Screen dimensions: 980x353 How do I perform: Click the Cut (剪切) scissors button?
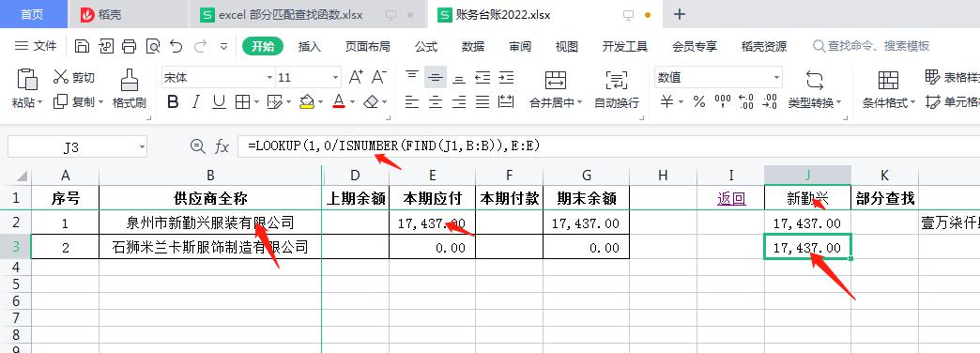(74, 78)
